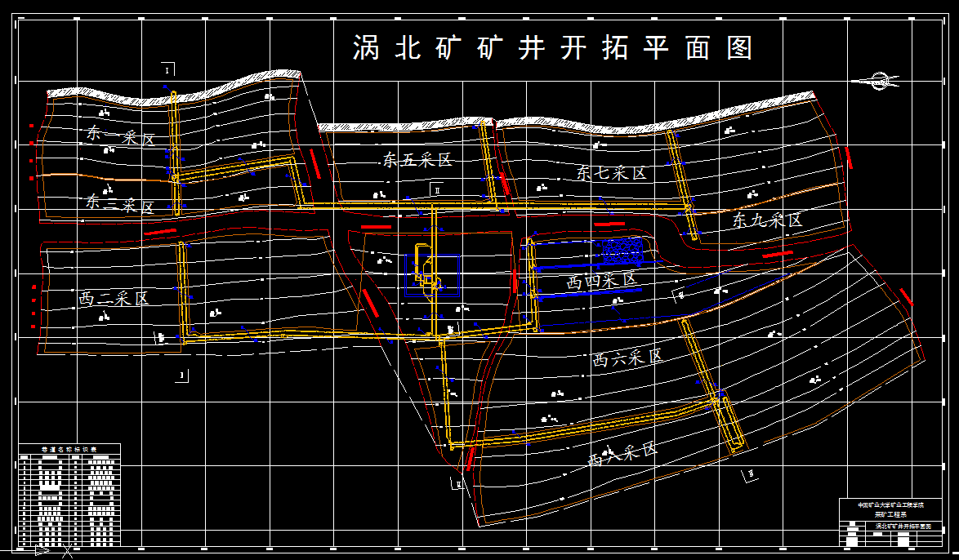Viewport: 959px width, 560px height.
Task: Select the 东七采区 area label
Action: pyautogui.click(x=609, y=174)
